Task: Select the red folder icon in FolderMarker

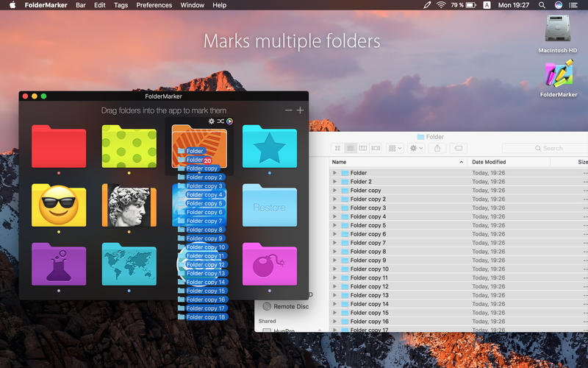Action: click(x=59, y=146)
